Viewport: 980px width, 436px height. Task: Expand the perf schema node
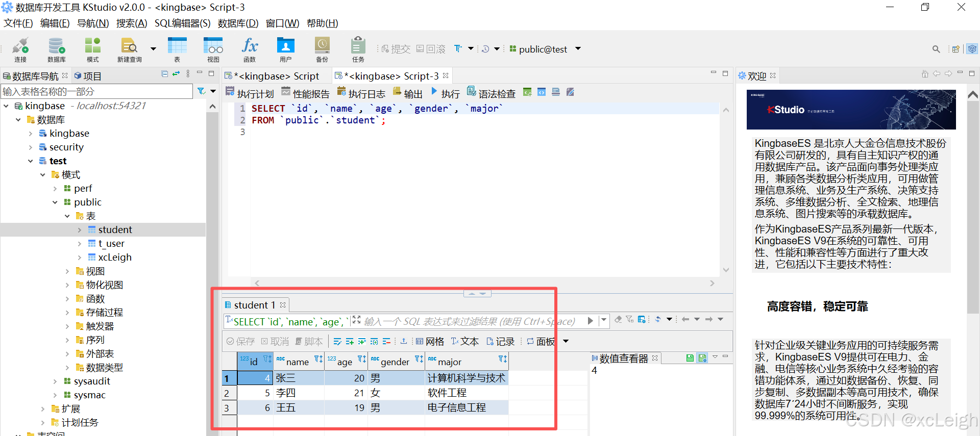55,189
